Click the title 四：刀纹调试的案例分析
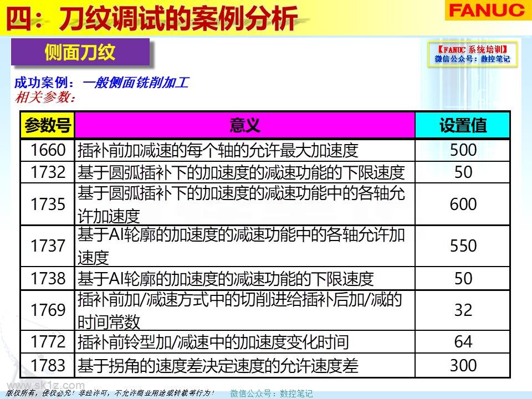 [152, 18]
